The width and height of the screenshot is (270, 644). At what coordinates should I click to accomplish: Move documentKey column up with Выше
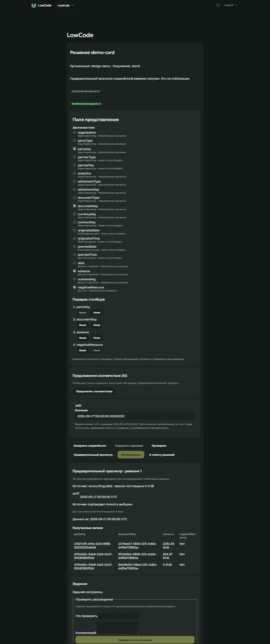pos(82,325)
